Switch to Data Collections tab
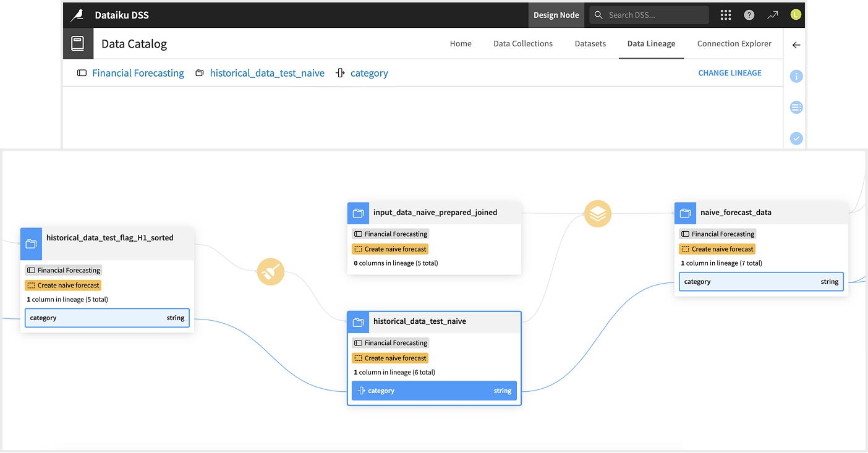 pyautogui.click(x=523, y=43)
